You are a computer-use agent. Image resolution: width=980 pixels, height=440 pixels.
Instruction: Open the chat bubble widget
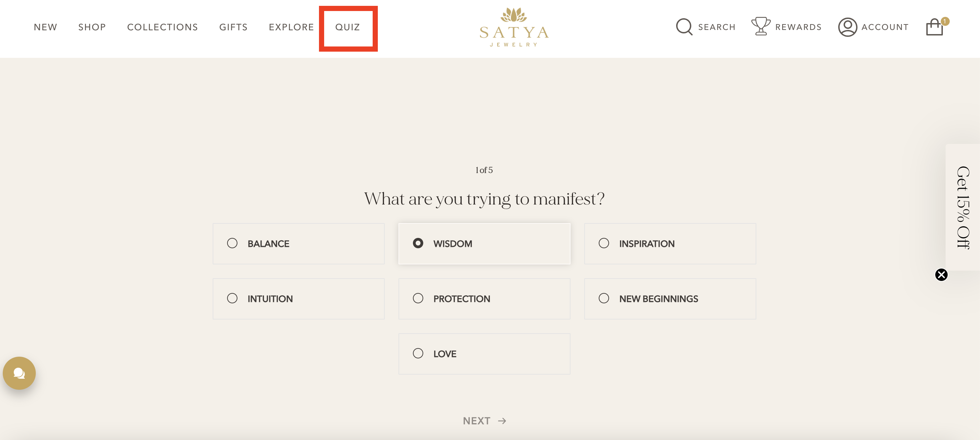[19, 373]
